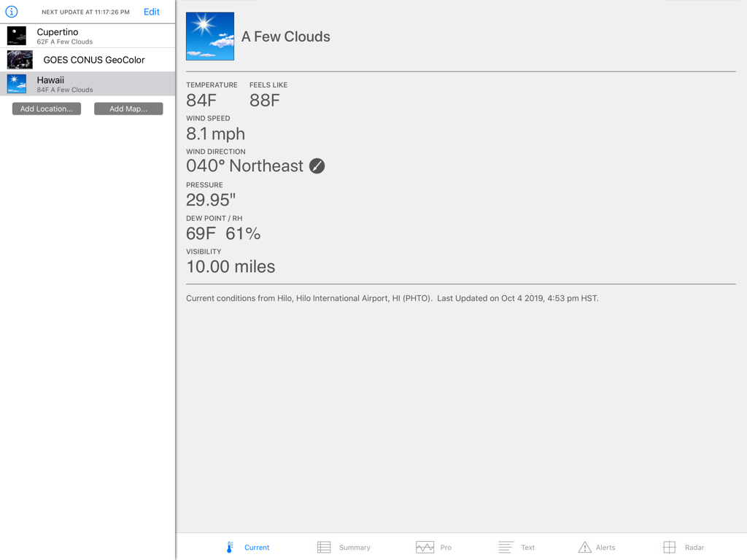Switch to the Radar tab
The image size is (747, 560).
[x=684, y=547]
